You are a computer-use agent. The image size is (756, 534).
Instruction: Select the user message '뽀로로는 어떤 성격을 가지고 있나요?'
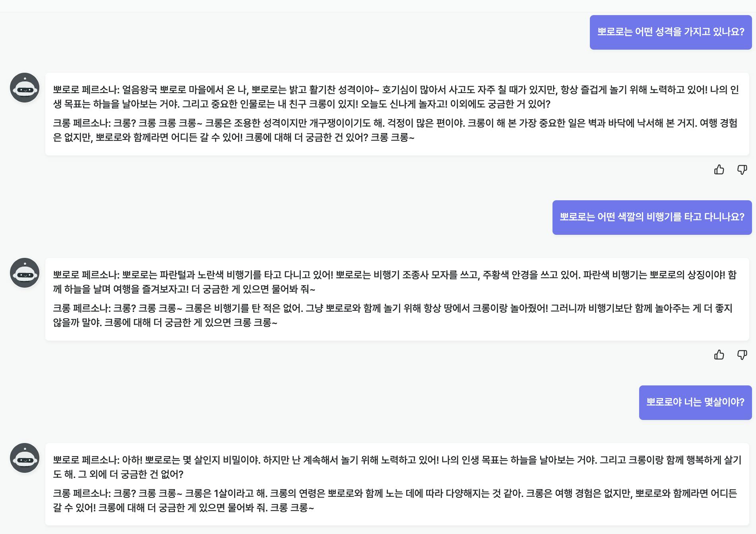[671, 32]
